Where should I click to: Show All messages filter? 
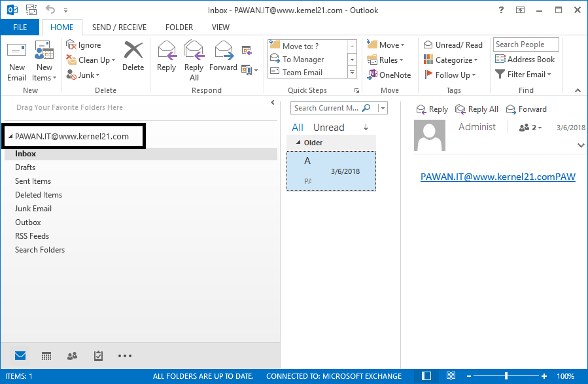pyautogui.click(x=298, y=128)
